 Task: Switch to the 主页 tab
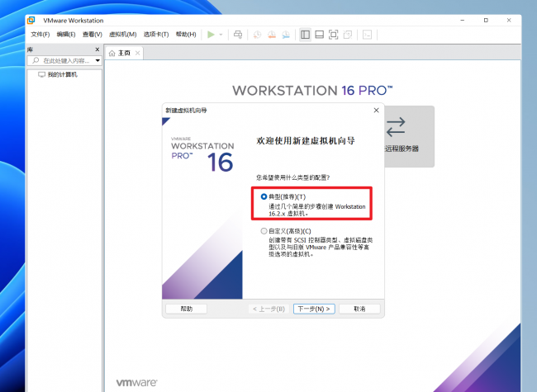click(124, 54)
